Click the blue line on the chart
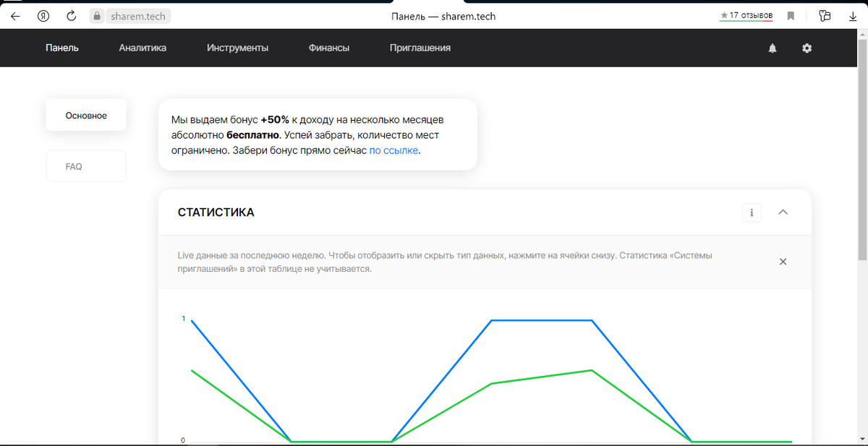The height and width of the screenshot is (446, 868). [x=542, y=320]
